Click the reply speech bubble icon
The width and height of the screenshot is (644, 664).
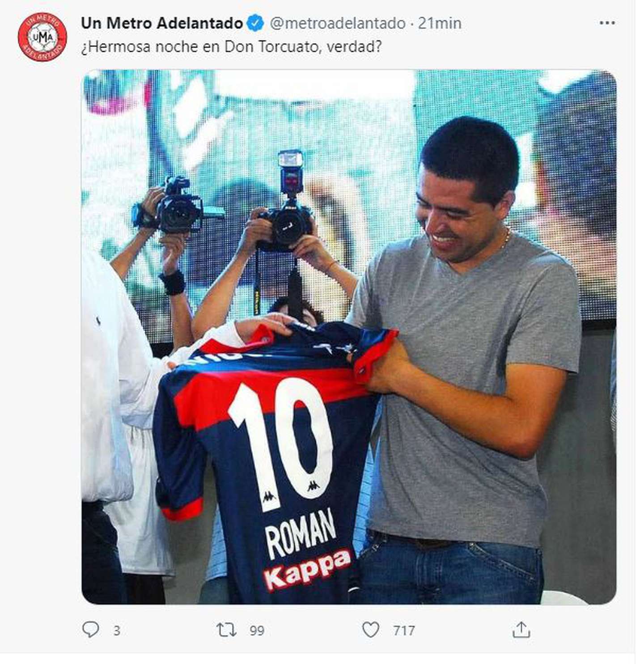91,630
